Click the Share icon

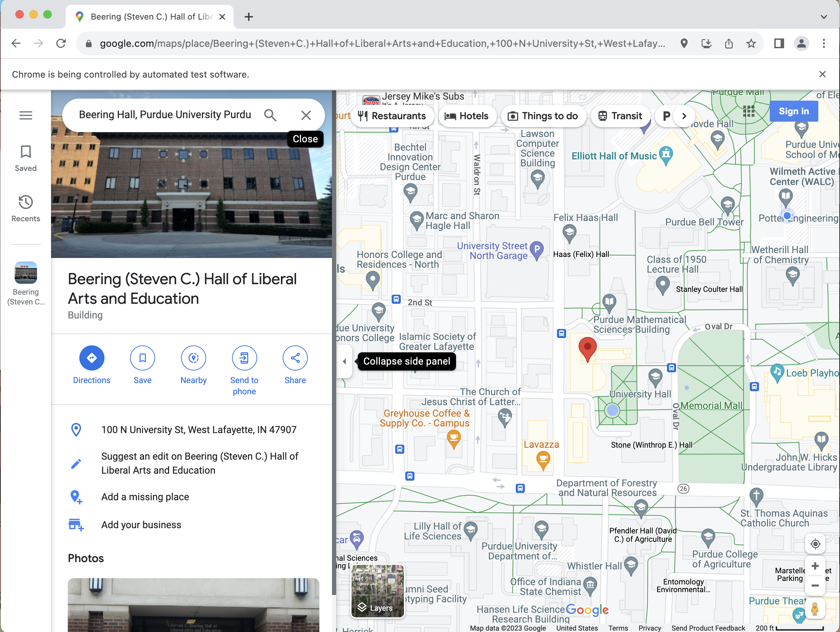click(x=295, y=358)
